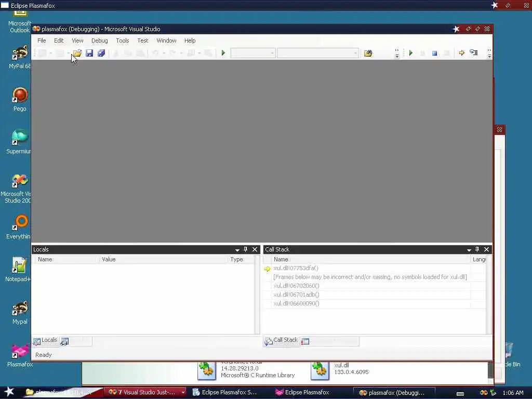Click the Microsoft Visual Studio desktop shortcut

point(17,188)
